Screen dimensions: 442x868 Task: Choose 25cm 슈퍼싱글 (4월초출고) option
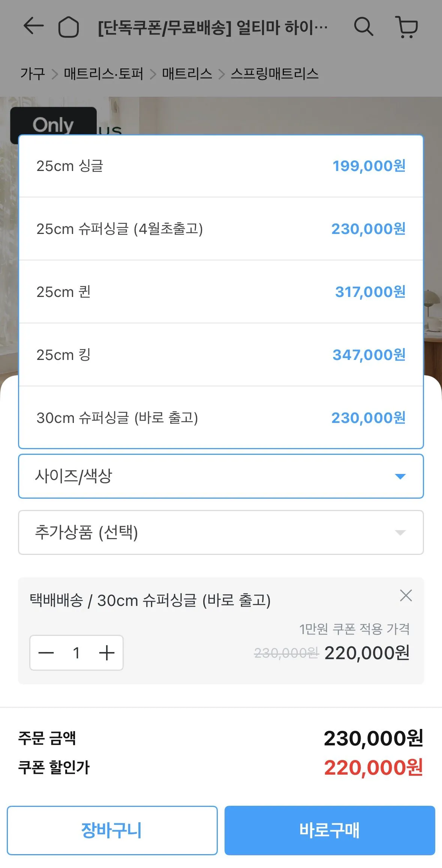(x=221, y=229)
